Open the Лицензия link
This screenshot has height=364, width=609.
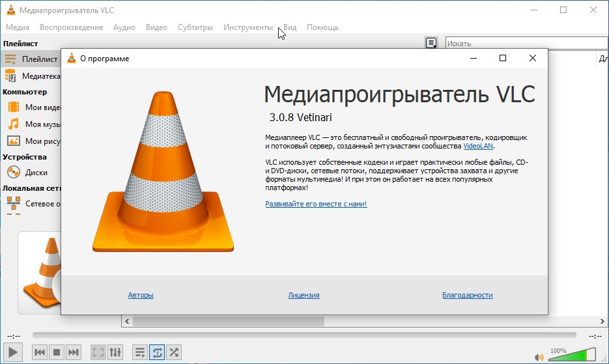304,295
